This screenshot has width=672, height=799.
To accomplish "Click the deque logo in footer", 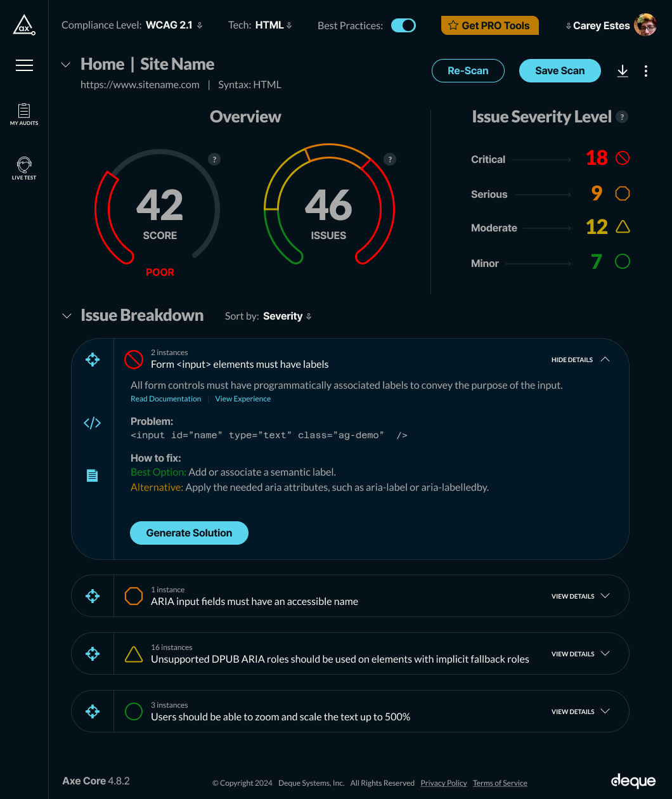I will pos(633,781).
